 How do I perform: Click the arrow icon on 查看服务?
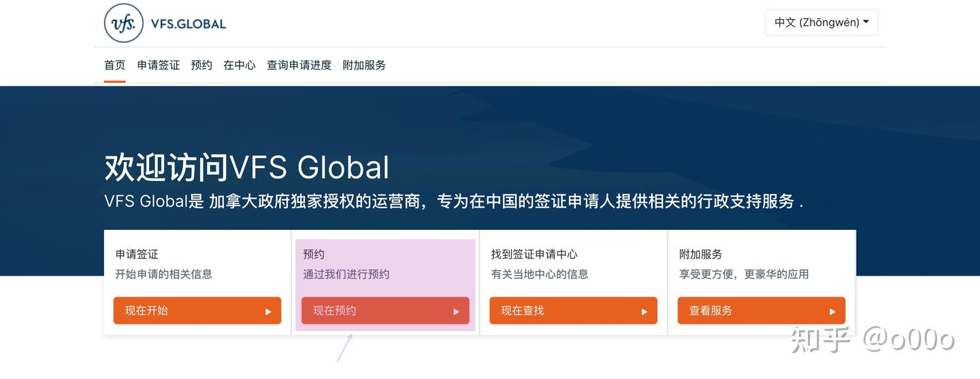[x=832, y=312]
